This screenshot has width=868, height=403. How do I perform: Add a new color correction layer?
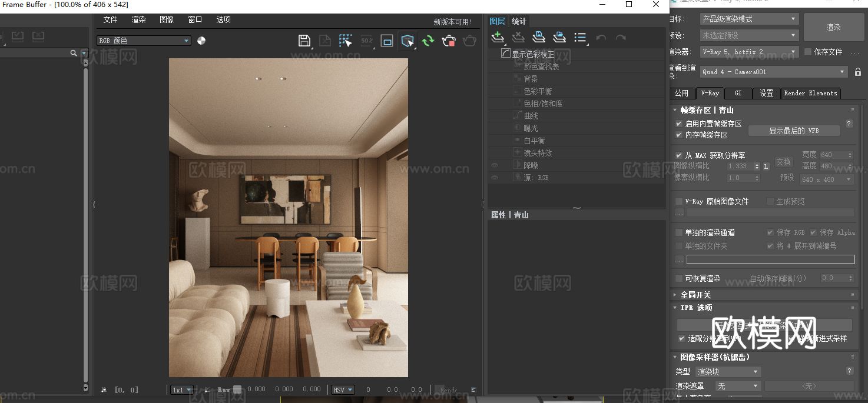tap(498, 38)
